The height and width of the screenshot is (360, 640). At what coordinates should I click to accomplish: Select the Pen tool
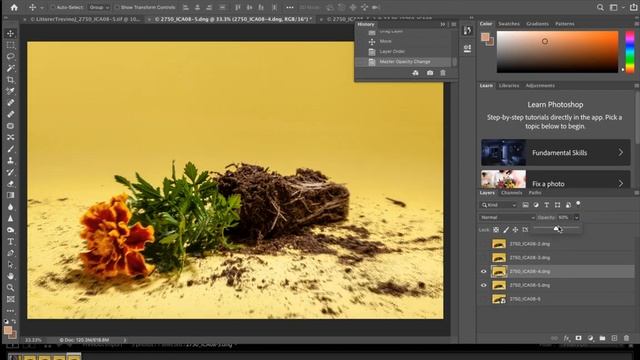(x=11, y=253)
